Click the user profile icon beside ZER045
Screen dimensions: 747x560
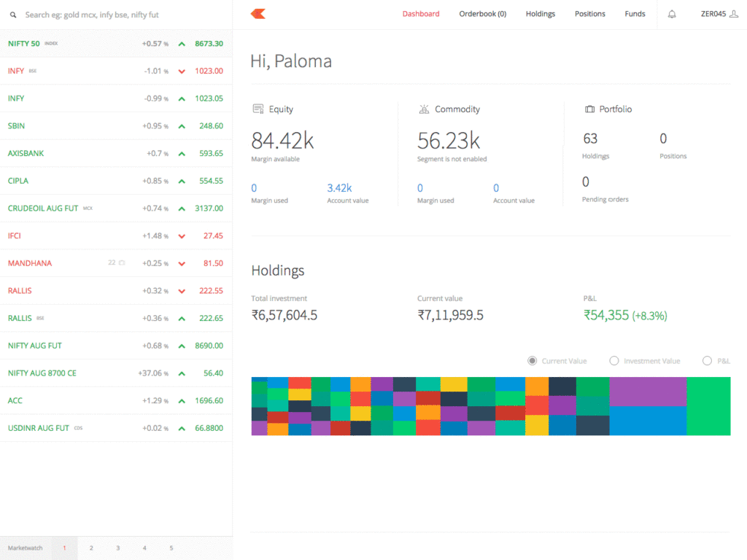[734, 14]
